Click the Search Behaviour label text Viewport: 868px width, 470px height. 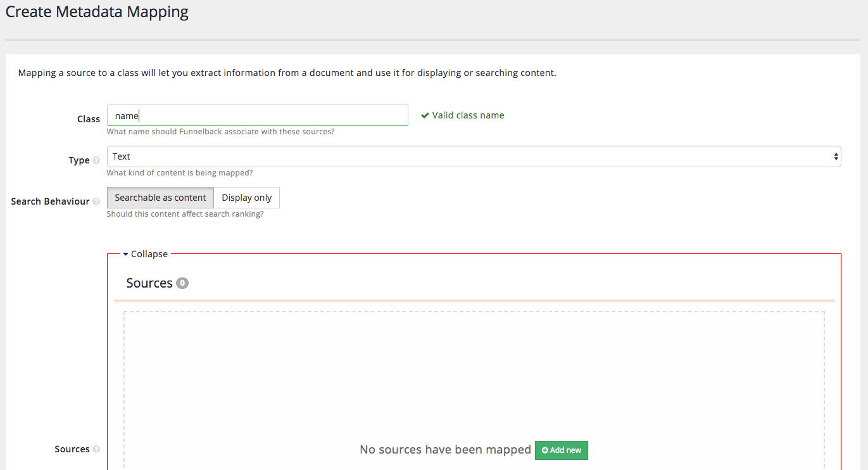tap(50, 201)
